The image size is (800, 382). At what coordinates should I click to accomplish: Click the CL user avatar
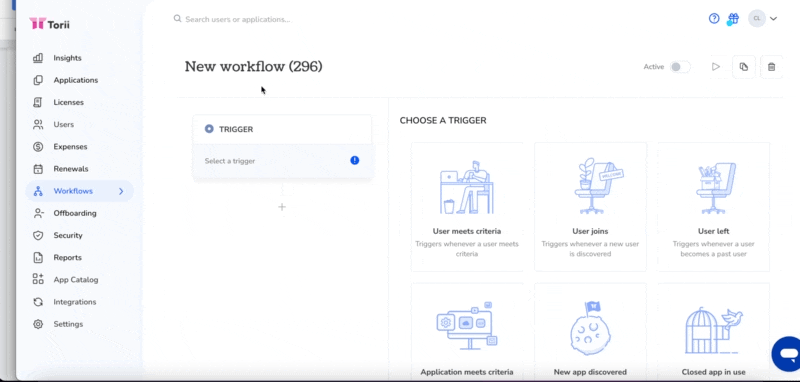[x=757, y=18]
